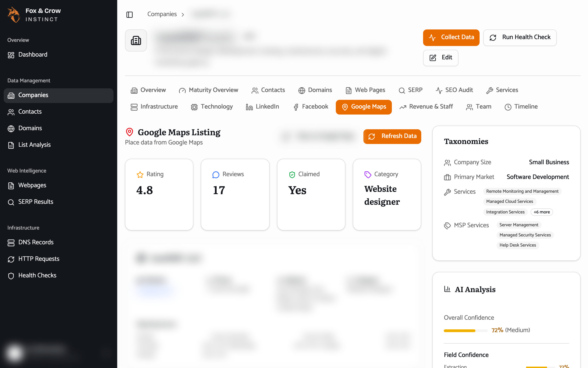Go to Contacts in the sidebar

59,112
